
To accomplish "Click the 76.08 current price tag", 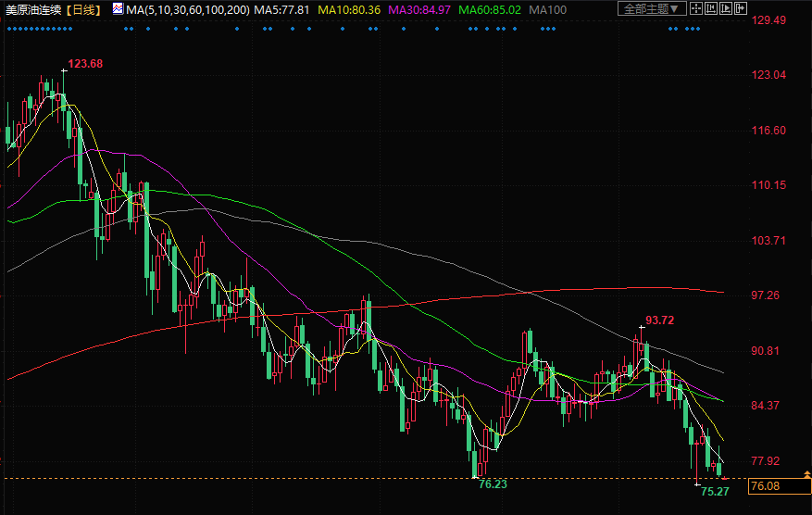I will (x=765, y=486).
